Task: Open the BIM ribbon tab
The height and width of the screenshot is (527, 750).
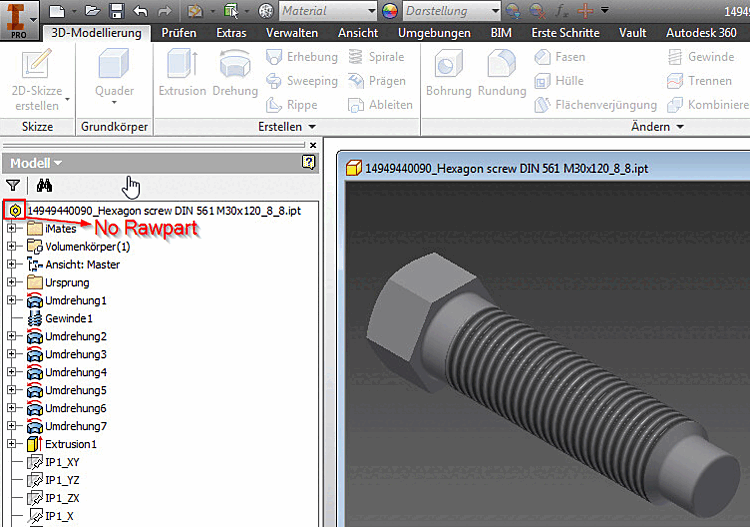Action: 501,33
